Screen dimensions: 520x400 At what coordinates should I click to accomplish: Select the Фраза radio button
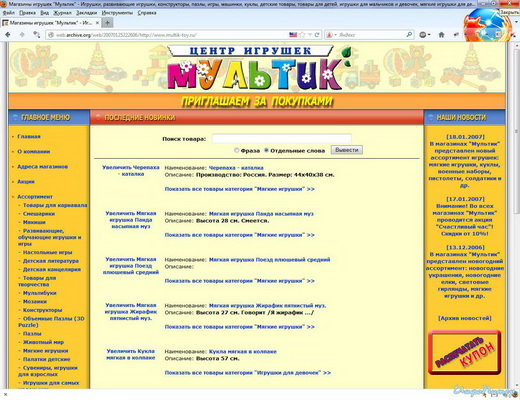click(237, 150)
